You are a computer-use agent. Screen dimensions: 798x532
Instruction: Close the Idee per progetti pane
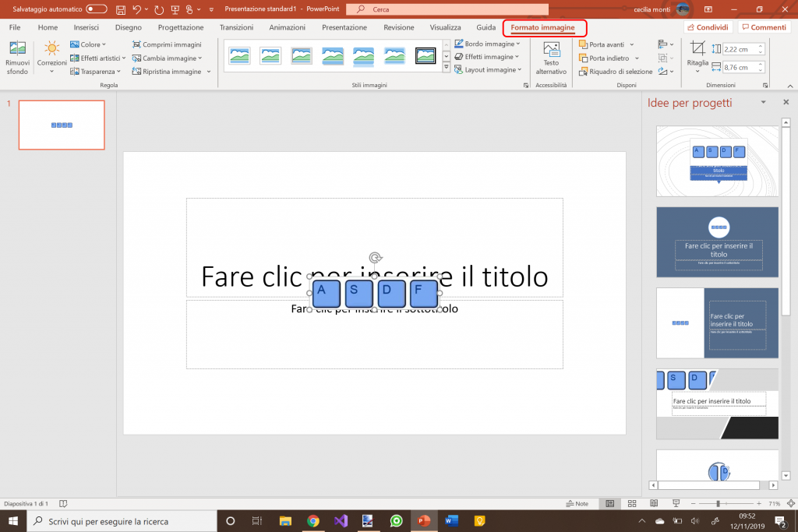tap(786, 102)
